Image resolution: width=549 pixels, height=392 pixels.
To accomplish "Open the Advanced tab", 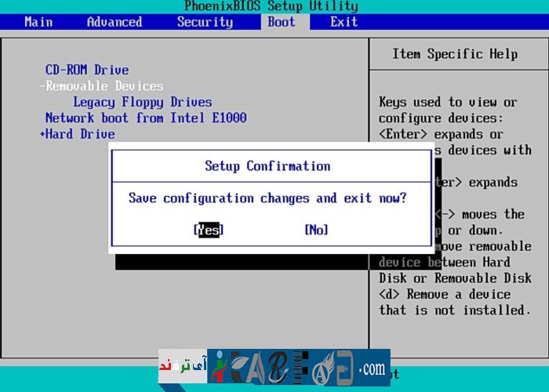I will click(x=115, y=22).
